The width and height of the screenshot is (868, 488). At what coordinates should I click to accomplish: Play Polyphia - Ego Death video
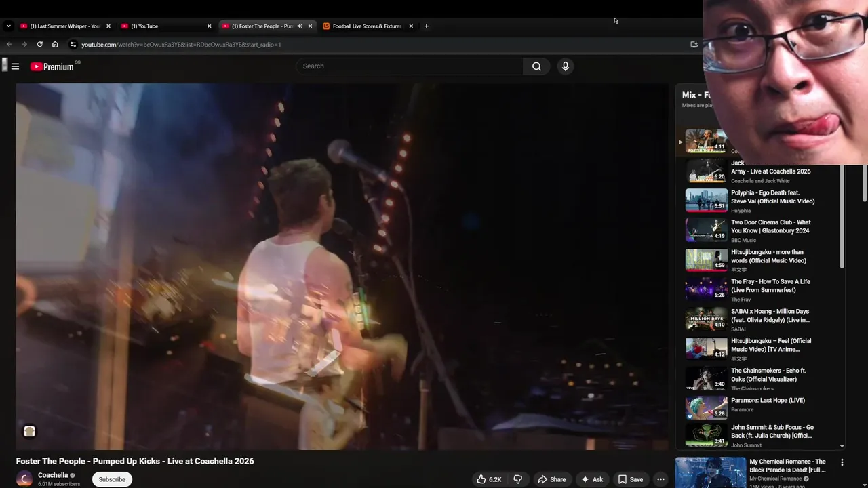tap(762, 201)
